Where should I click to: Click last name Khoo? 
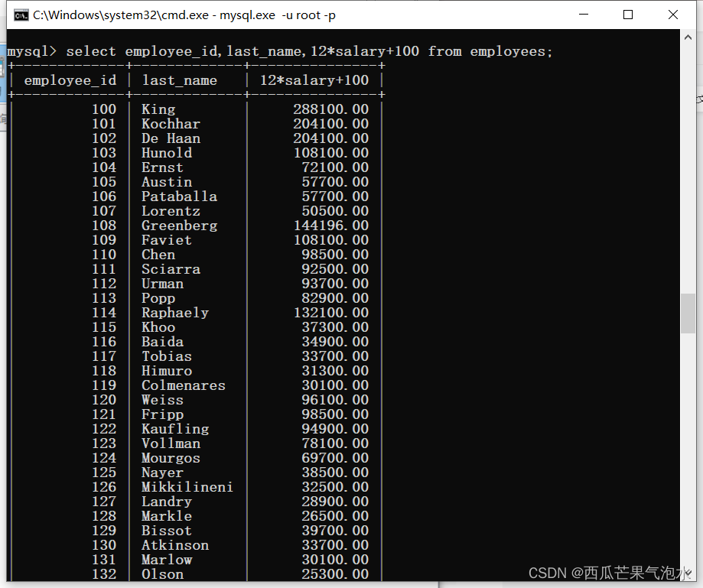coord(158,327)
